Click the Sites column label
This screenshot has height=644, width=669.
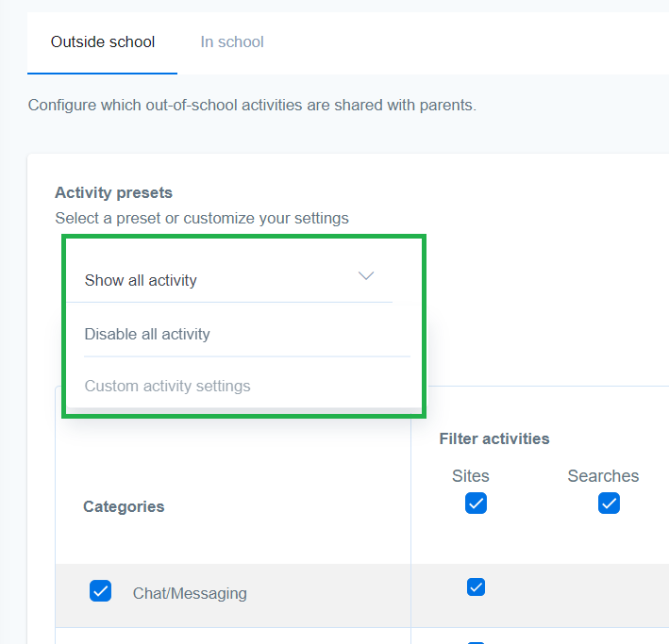pyautogui.click(x=471, y=476)
